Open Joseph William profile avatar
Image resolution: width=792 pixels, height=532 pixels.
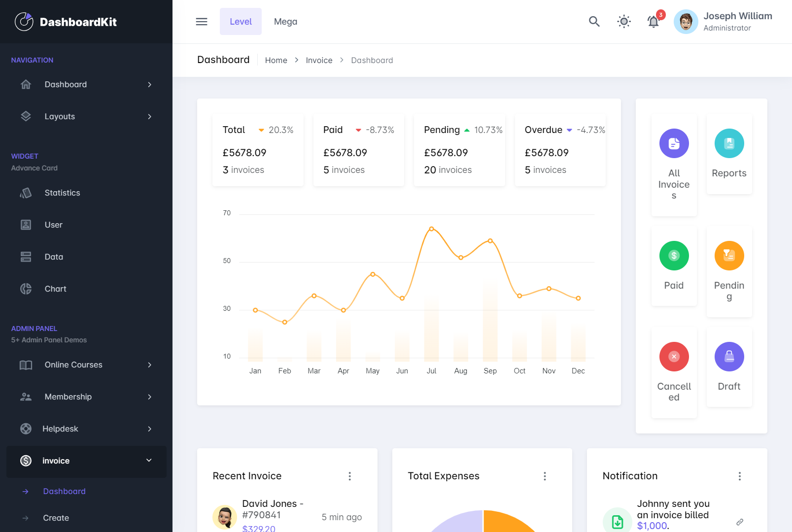coord(686,22)
